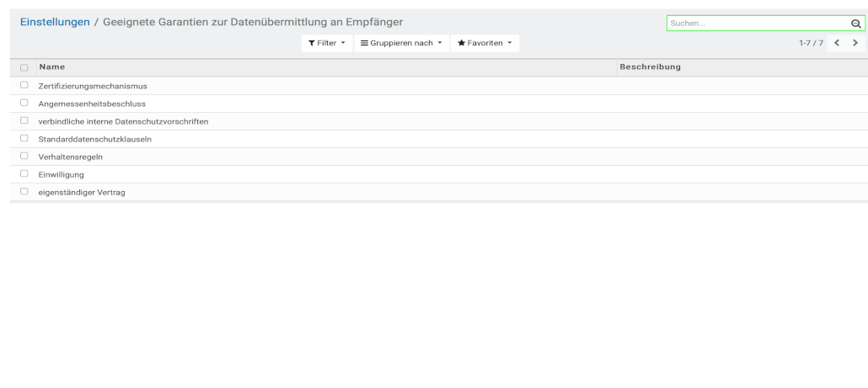Open verbindliche interne Datenschutzvorschriften entry
This screenshot has height=388, width=868.
coord(124,121)
